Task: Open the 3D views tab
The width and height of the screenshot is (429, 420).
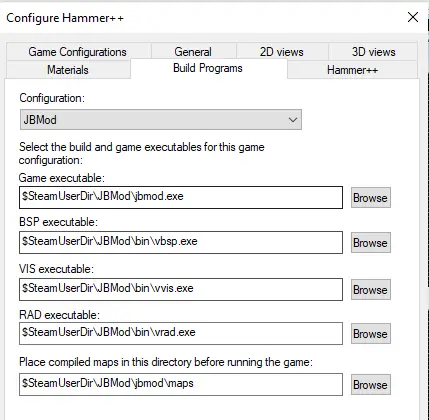Action: 373,52
